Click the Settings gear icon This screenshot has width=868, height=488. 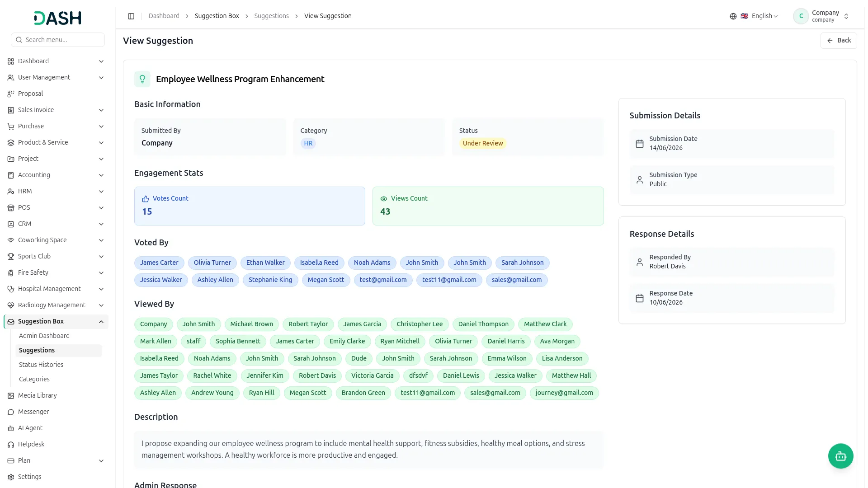coord(11,477)
